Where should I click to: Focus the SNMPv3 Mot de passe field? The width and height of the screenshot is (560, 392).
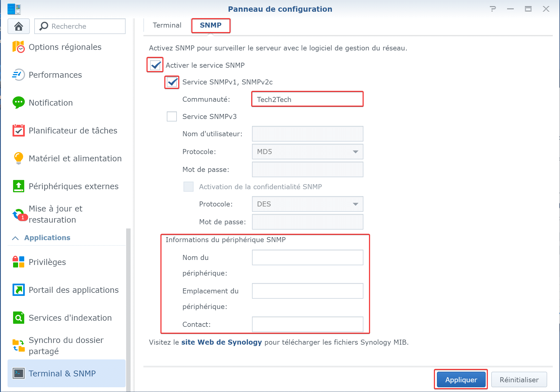[x=307, y=169]
